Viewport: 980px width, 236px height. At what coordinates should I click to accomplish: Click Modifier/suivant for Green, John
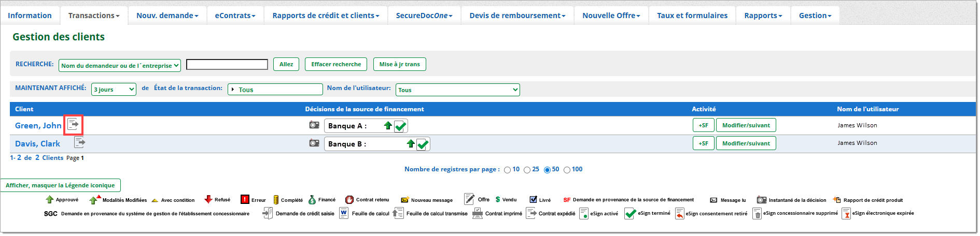tap(746, 125)
